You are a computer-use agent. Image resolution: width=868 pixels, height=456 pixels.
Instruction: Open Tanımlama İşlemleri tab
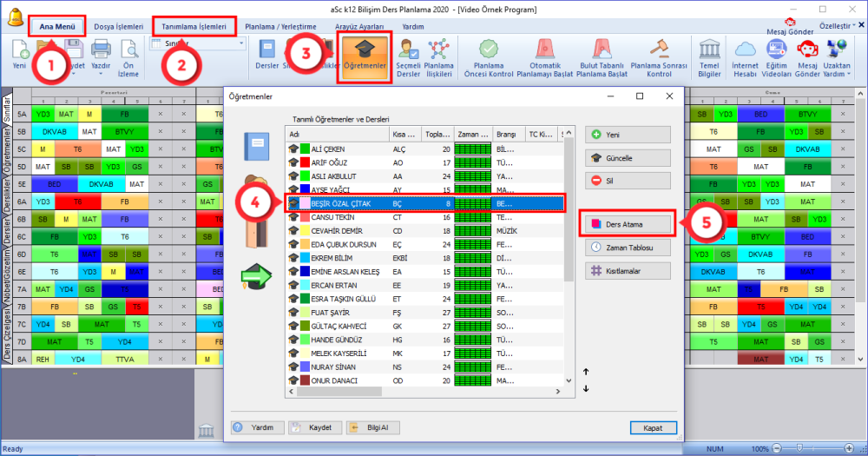[194, 27]
